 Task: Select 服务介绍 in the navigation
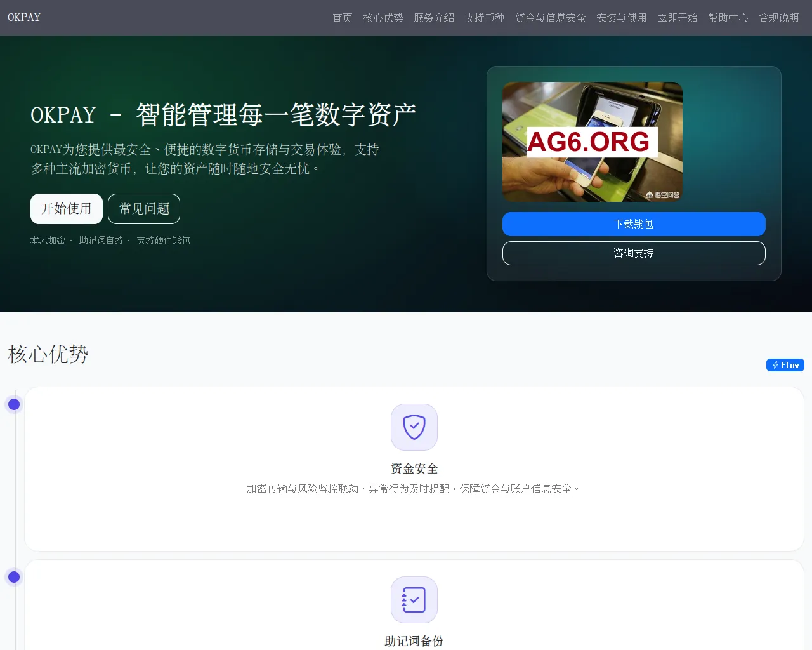click(x=434, y=18)
